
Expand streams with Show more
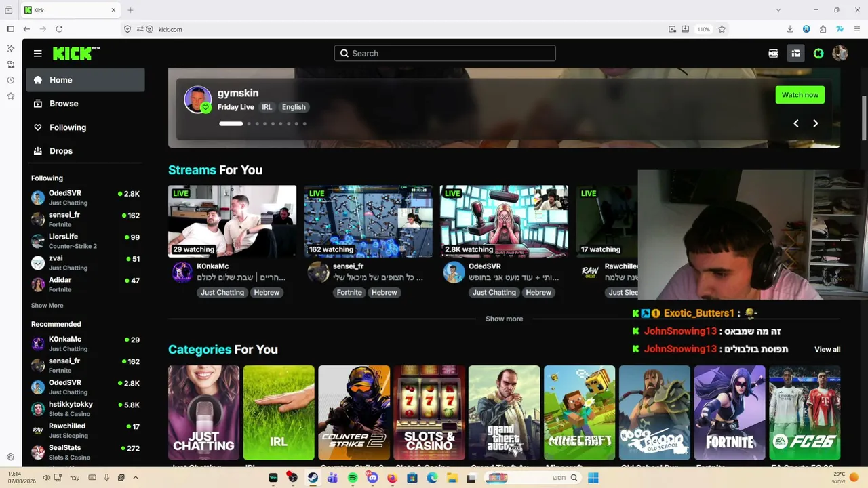coord(504,319)
